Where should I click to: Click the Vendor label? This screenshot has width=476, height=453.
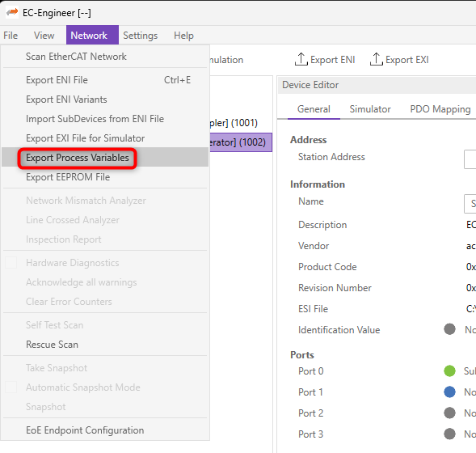pos(314,245)
